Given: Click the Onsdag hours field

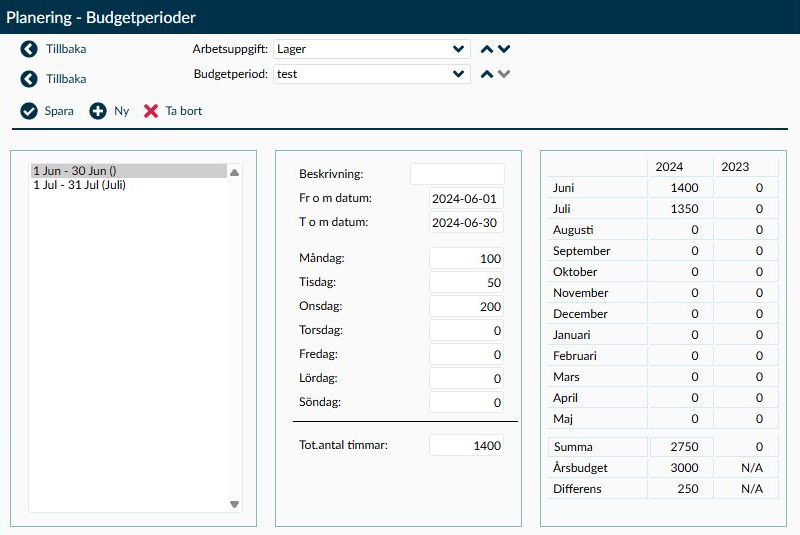Looking at the screenshot, I should click(466, 306).
